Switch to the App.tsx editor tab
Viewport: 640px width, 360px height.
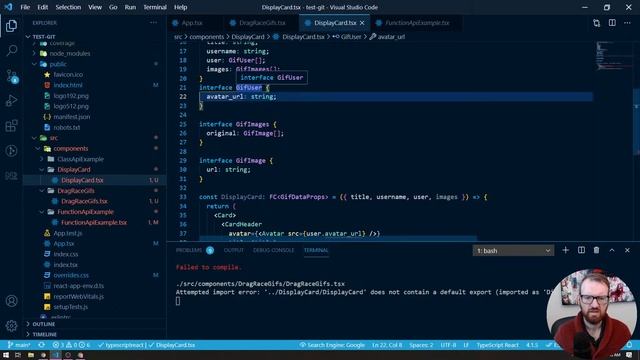click(192, 23)
